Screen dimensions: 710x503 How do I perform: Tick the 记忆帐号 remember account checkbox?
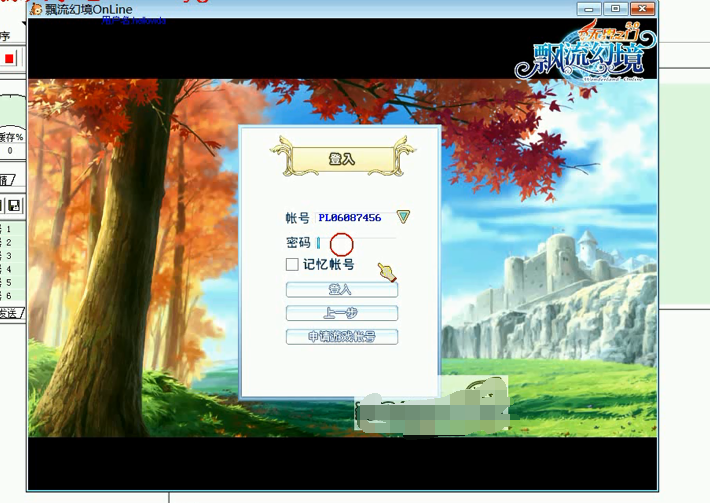292,265
